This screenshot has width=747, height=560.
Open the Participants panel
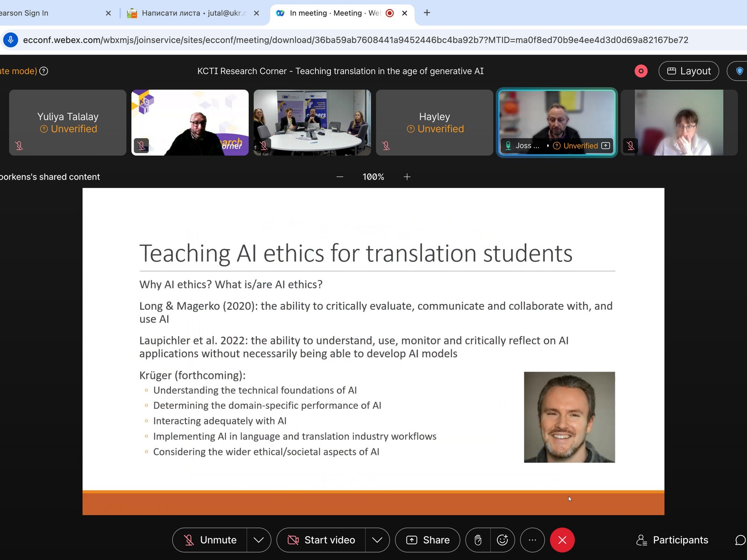click(x=672, y=540)
